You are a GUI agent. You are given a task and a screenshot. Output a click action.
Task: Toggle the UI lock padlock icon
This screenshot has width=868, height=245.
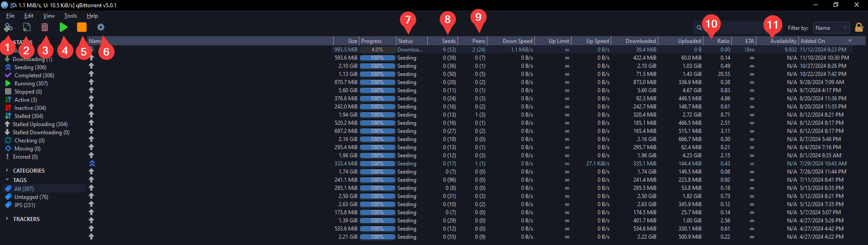pos(859,28)
